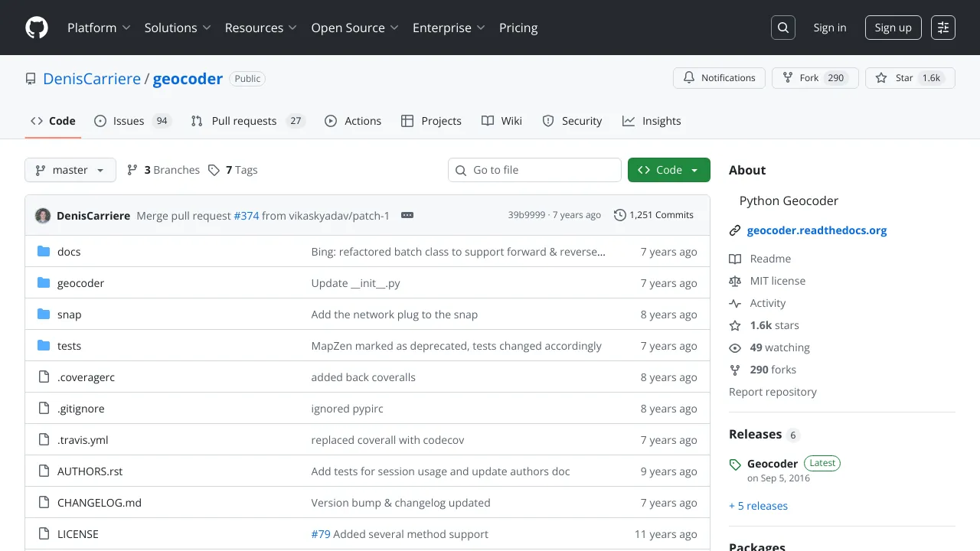
Task: Click the LICENSE file icon
Action: (x=44, y=534)
